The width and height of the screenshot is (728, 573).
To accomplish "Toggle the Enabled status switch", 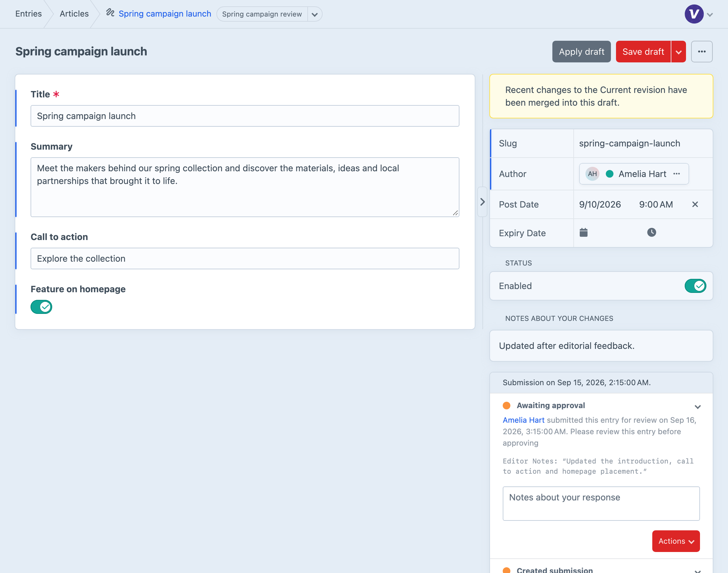I will coord(695,286).
